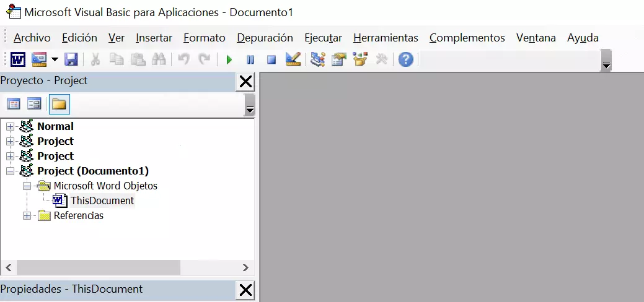
Task: Open Find with the binoculars icon
Action: [159, 60]
